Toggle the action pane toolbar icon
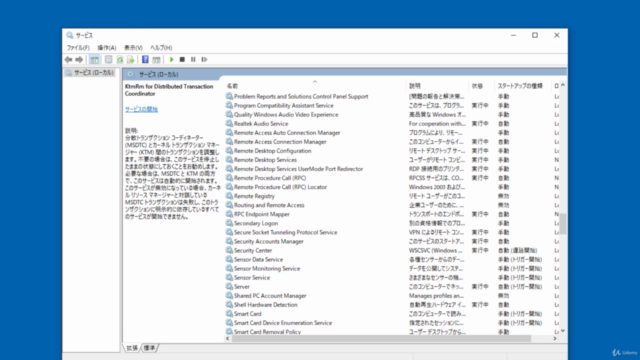 coord(156,60)
